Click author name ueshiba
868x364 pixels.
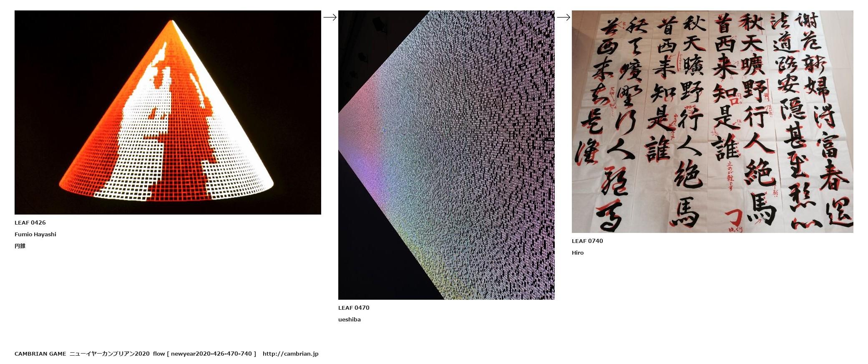point(350,319)
